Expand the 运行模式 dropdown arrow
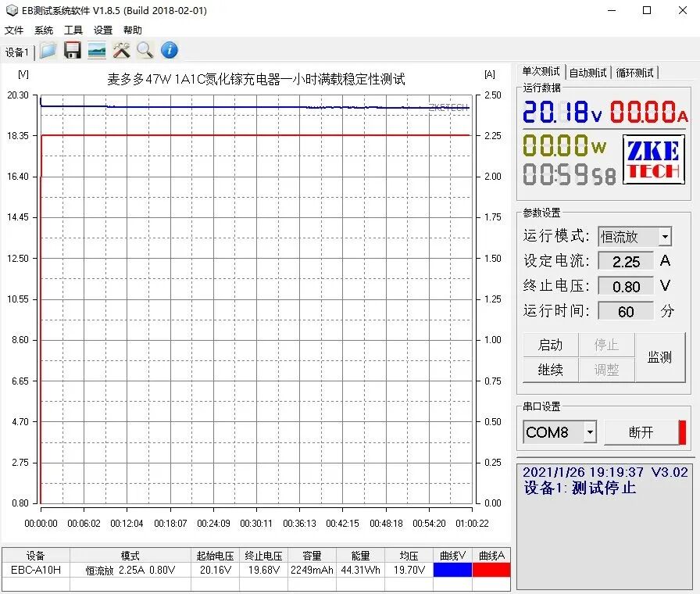700x594 pixels. tap(665, 237)
